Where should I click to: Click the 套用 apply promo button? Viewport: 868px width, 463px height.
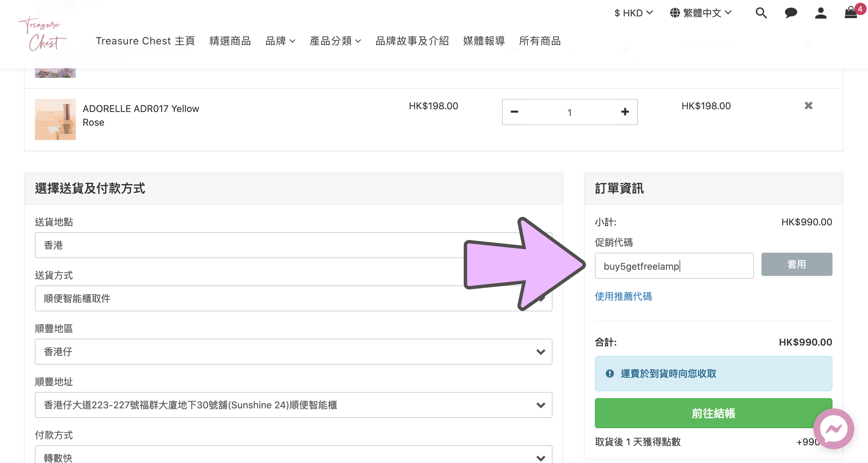point(796,264)
